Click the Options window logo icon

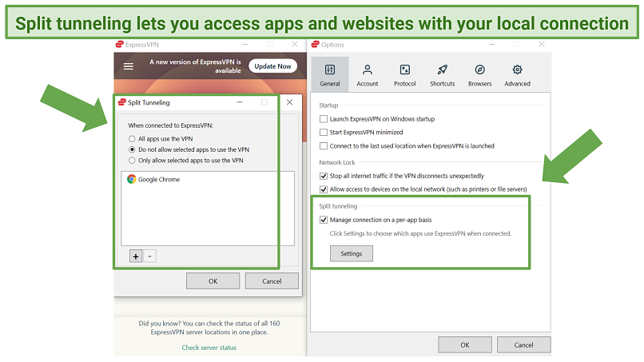coord(315,45)
